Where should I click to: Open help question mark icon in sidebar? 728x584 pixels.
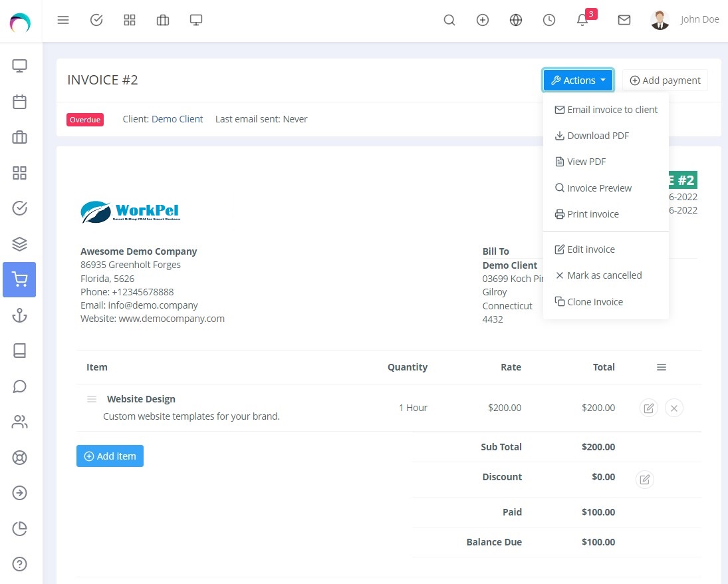(19, 564)
